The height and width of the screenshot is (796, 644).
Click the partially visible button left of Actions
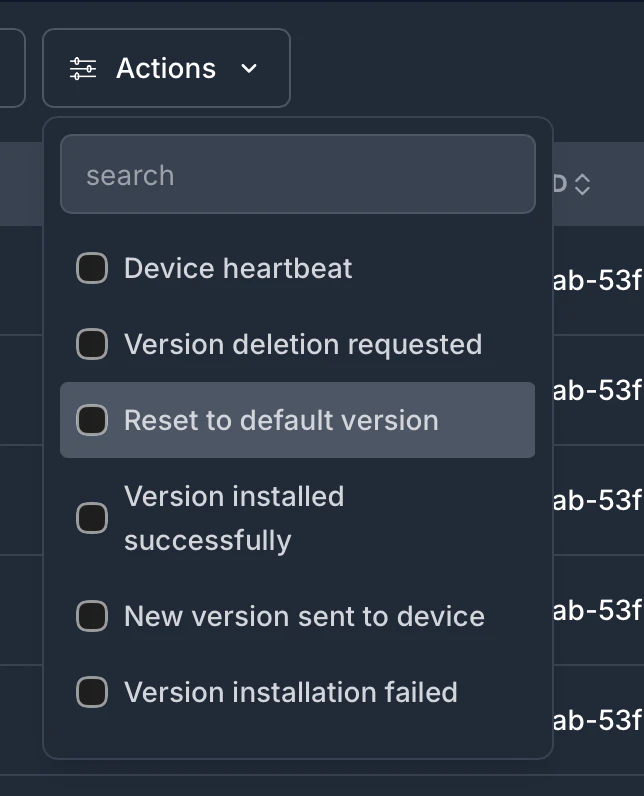(x=10, y=68)
